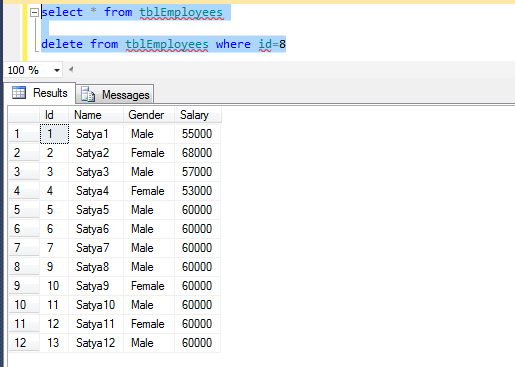Click the Satya12 name cell

point(96,343)
